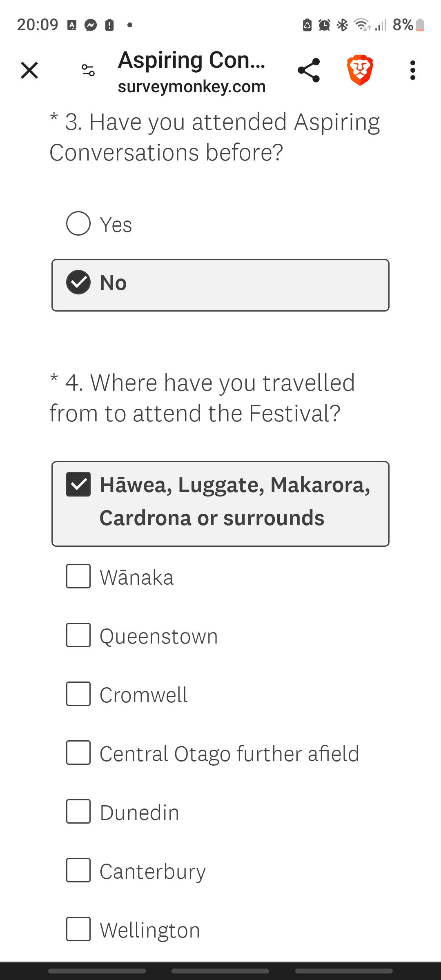Viewport: 441px width, 980px height.
Task: Tap the alarm icon in status bar
Action: coord(324,25)
